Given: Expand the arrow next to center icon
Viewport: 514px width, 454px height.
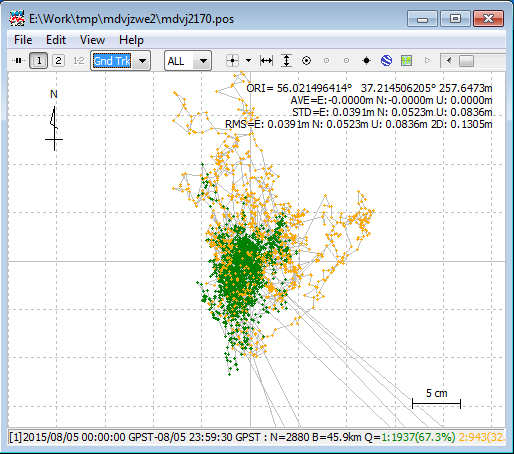Looking at the screenshot, I should point(248,61).
